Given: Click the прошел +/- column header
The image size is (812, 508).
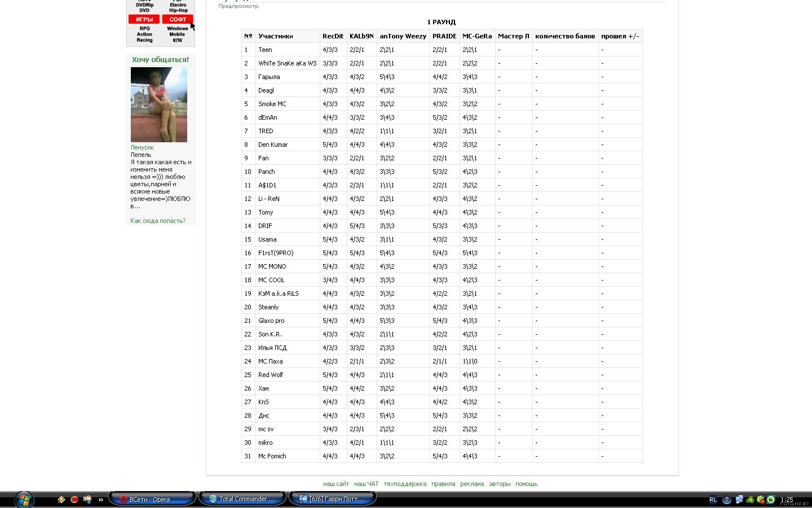Looking at the screenshot, I should point(620,36).
